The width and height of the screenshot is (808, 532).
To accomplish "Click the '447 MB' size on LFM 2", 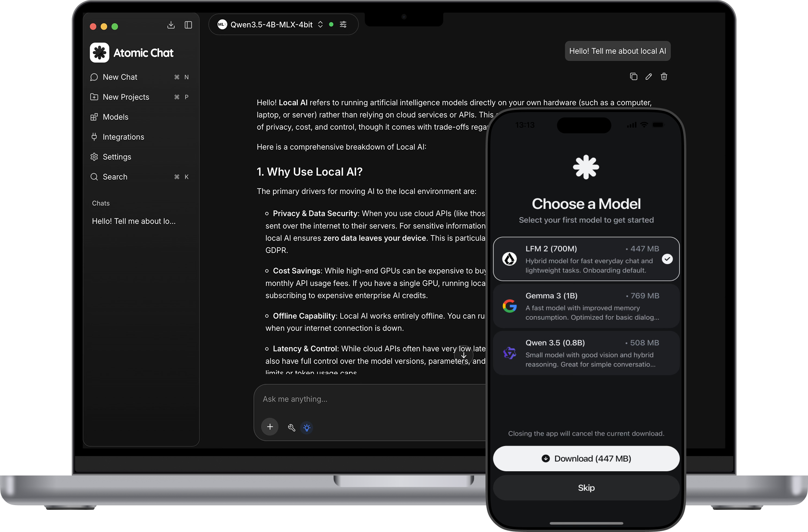I will click(x=645, y=249).
